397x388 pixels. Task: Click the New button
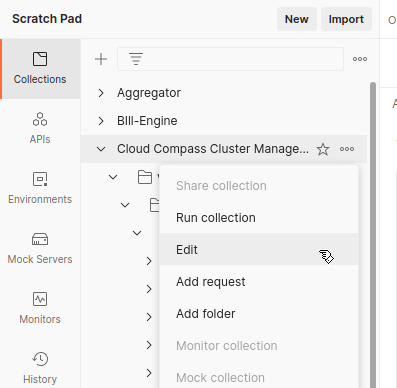pyautogui.click(x=296, y=19)
